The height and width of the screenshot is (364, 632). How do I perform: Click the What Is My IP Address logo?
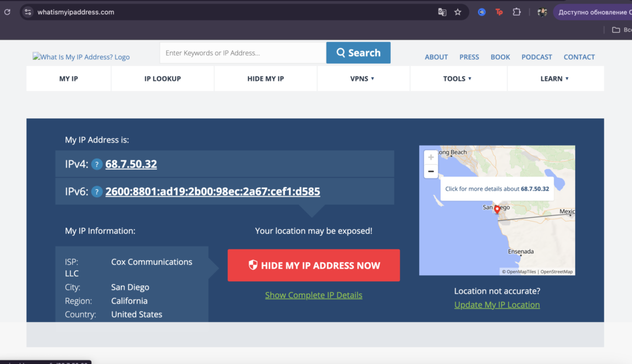tap(81, 57)
